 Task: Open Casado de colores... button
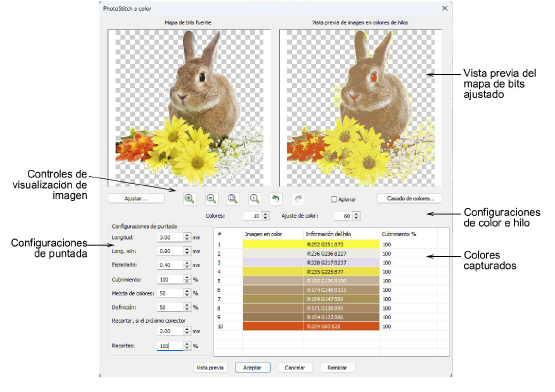point(410,198)
